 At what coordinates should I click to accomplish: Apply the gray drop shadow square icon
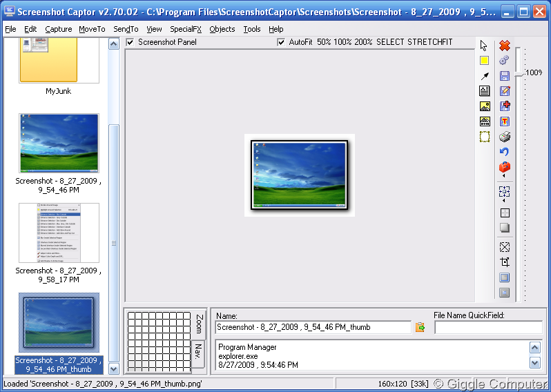point(505,228)
